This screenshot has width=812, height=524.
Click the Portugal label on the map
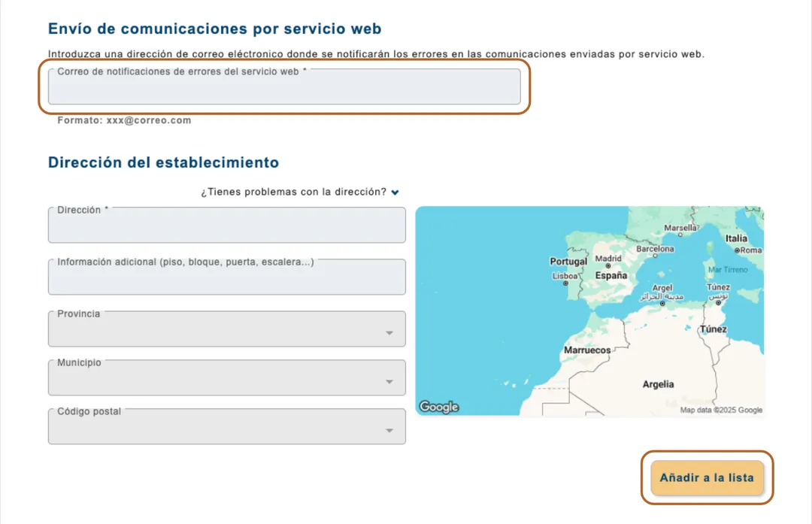point(568,262)
